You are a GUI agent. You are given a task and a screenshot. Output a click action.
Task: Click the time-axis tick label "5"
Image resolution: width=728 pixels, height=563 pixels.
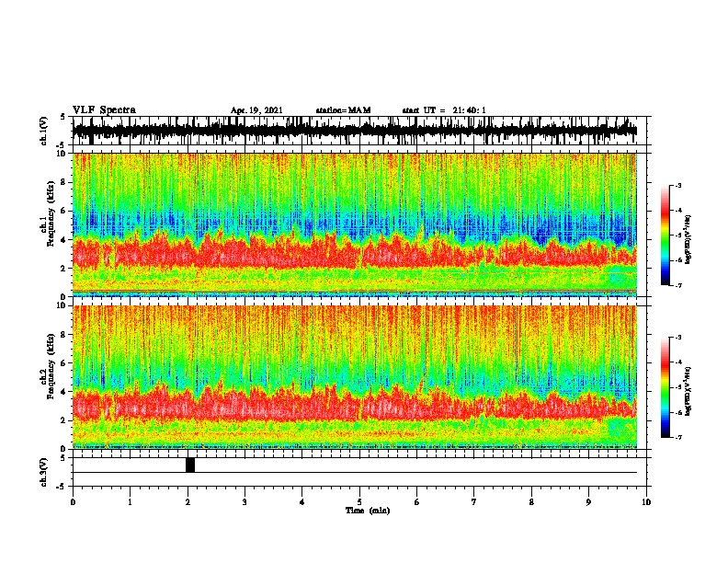[359, 502]
